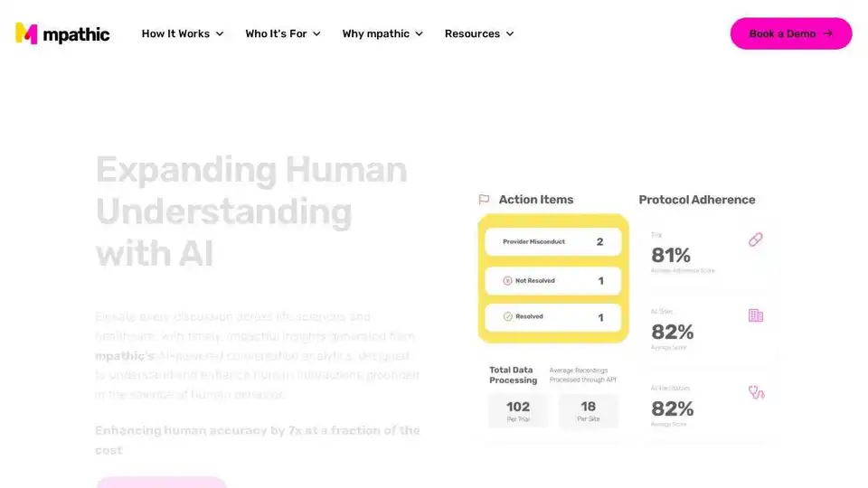Expand the Why mpathic chevron
Screen dimensions: 868x488
pyautogui.click(x=419, y=33)
